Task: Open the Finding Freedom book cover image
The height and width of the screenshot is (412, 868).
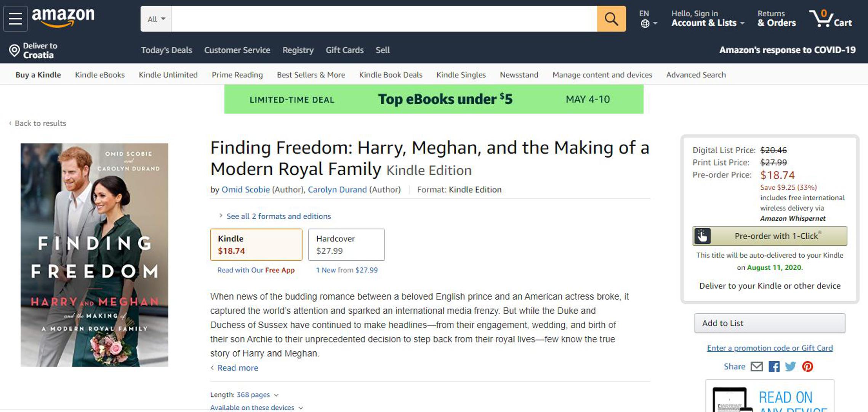Action: tap(94, 255)
